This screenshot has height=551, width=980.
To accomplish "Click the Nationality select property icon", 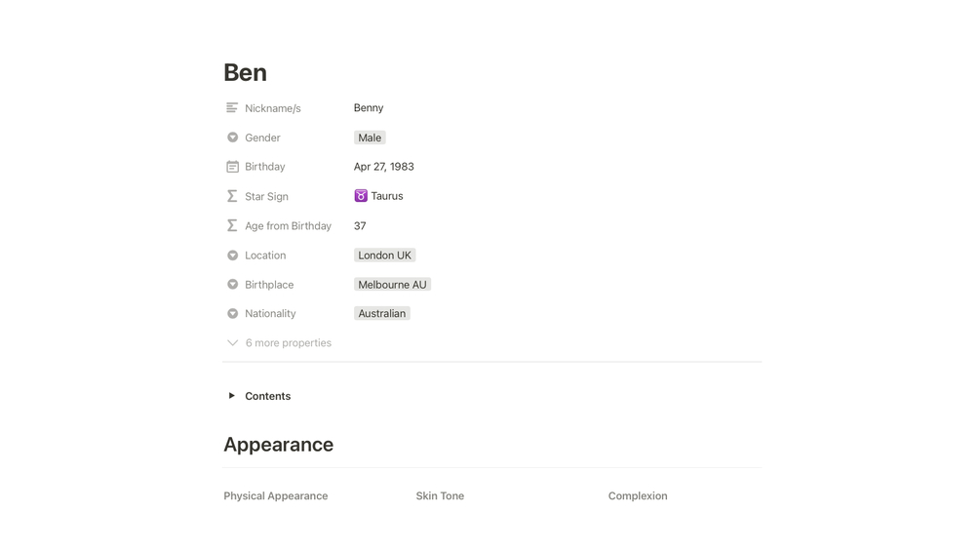I will click(232, 314).
